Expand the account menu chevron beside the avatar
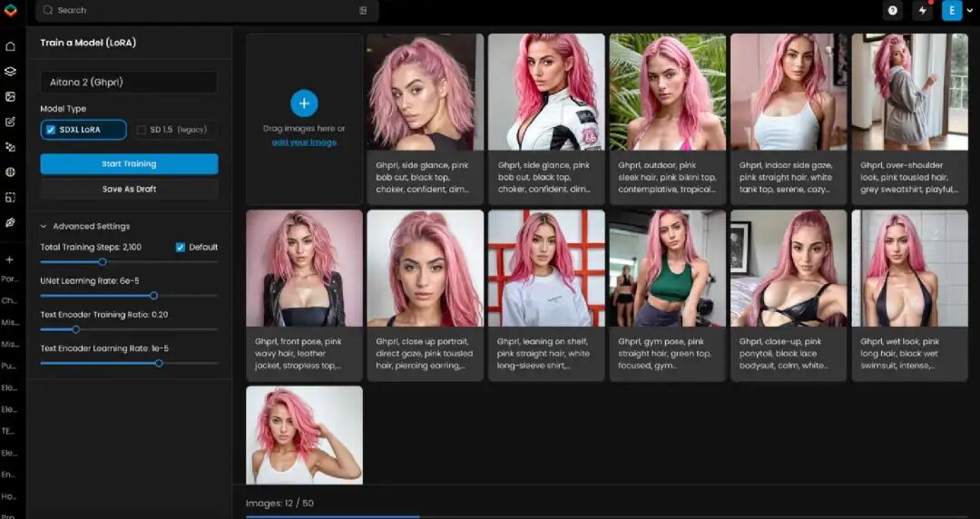Screen dimensions: 980x519 pos(969,11)
